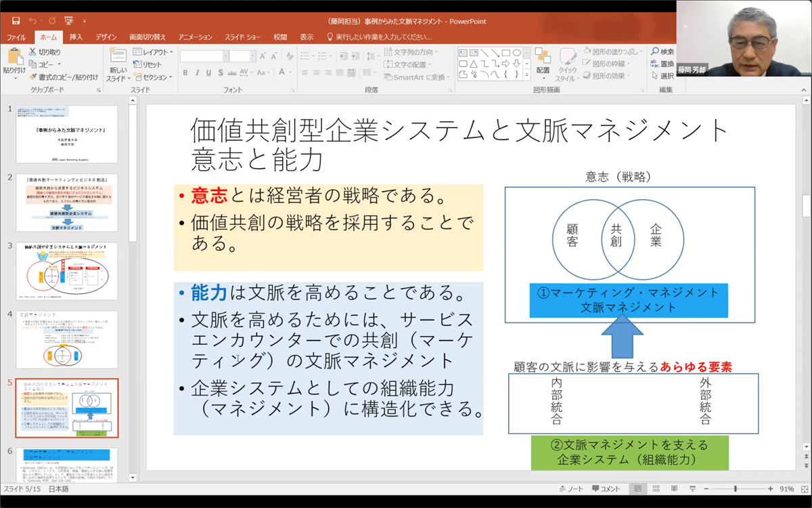
Task: Align text right icon
Action: (328, 72)
